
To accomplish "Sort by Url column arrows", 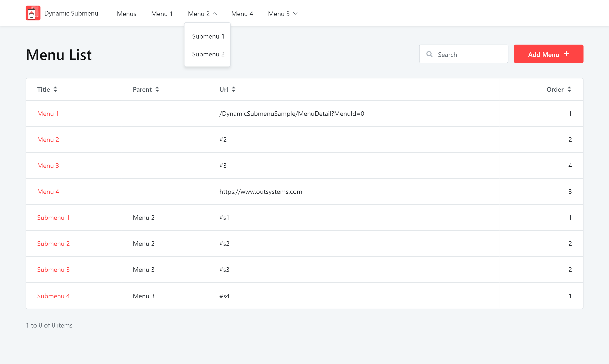I will 234,89.
